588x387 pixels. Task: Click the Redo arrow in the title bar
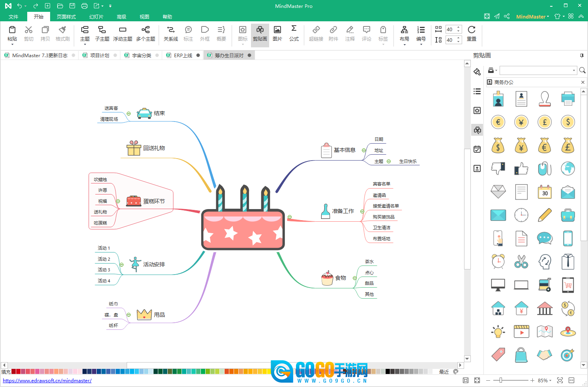click(x=36, y=6)
